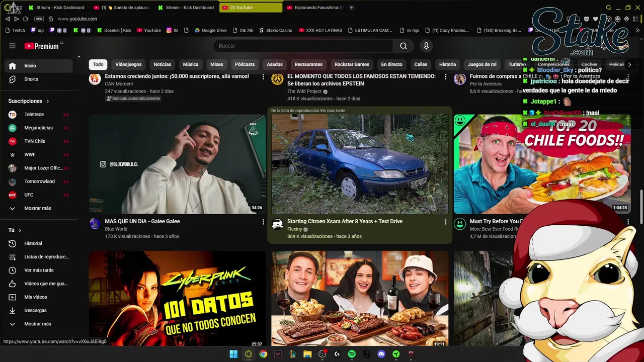Open Spotify from the taskbar
644x362 pixels.
pyautogui.click(x=352, y=354)
